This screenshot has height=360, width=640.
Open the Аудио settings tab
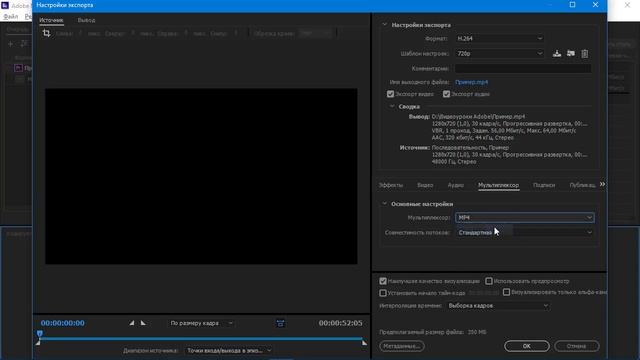pyautogui.click(x=456, y=185)
